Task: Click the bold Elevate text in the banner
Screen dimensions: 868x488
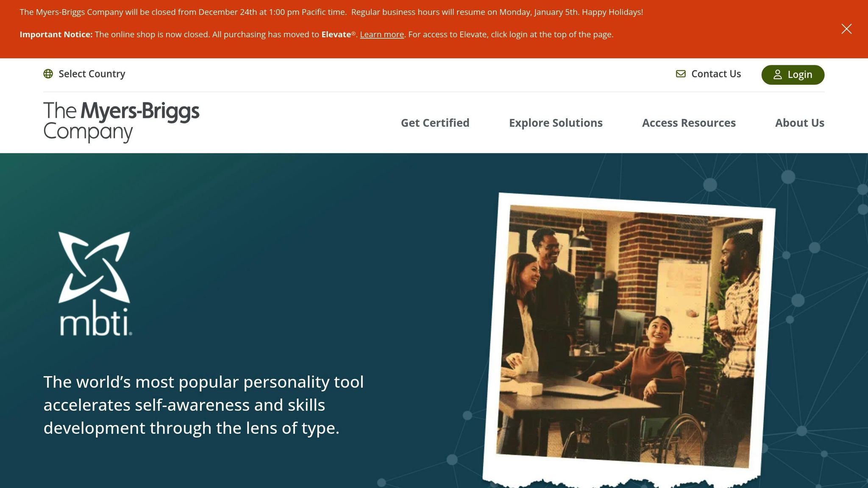Action: [336, 34]
